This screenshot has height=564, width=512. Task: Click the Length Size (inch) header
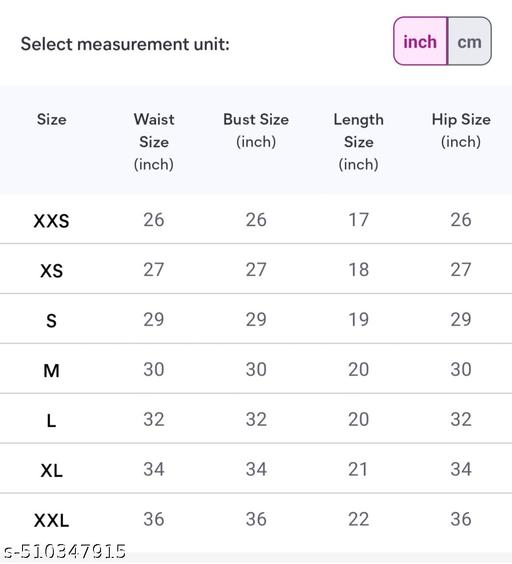click(x=358, y=142)
